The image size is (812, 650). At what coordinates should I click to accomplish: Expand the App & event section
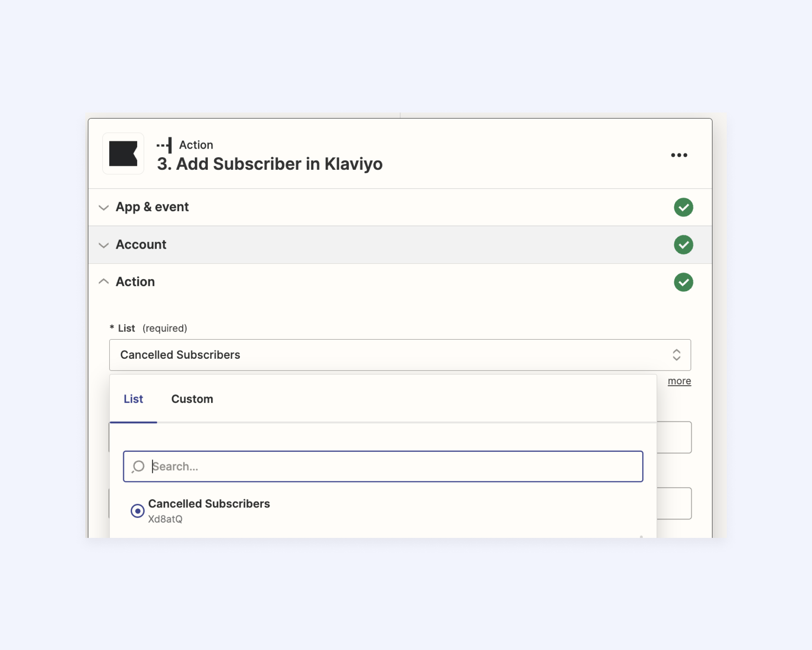400,207
